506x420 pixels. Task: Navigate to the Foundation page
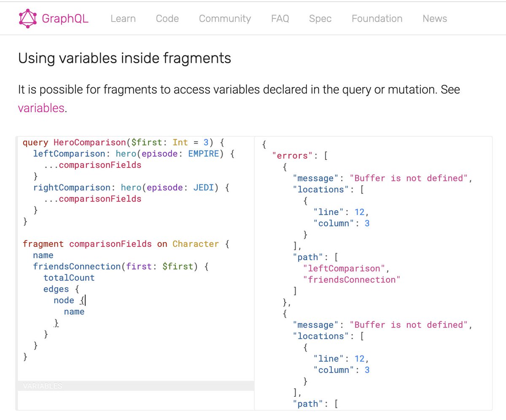click(377, 19)
